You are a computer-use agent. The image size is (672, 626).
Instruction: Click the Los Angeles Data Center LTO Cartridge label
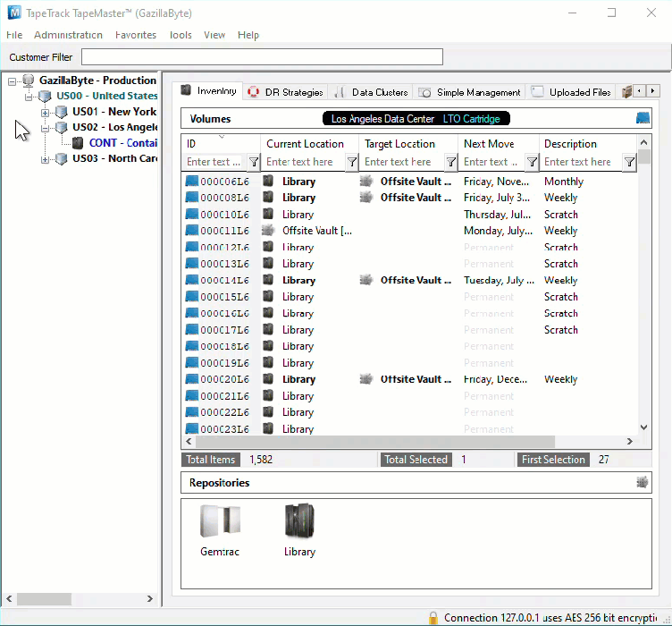tap(416, 119)
